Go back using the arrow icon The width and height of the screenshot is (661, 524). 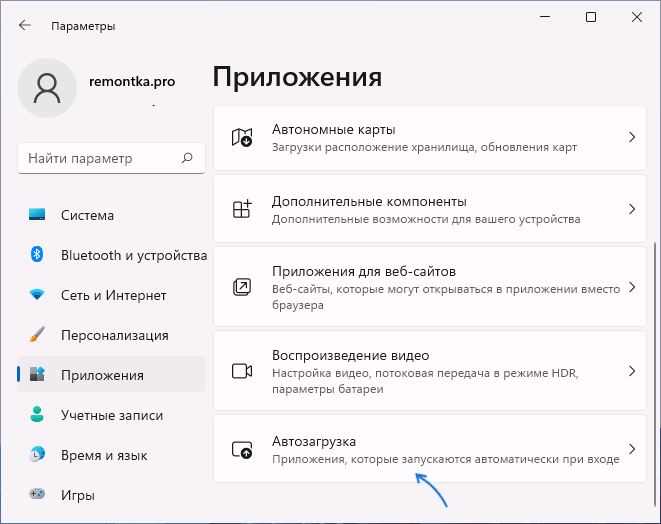click(x=25, y=26)
